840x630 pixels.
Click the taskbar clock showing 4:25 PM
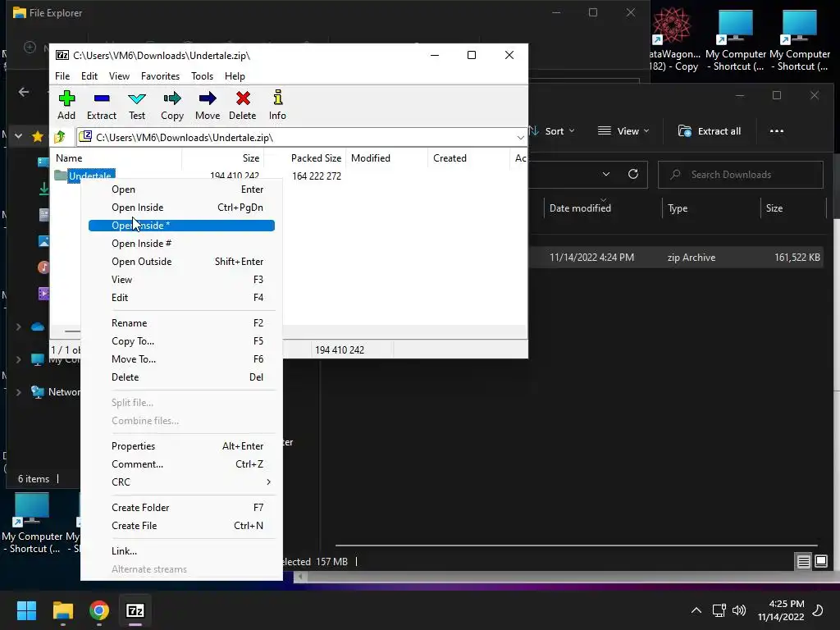781,610
